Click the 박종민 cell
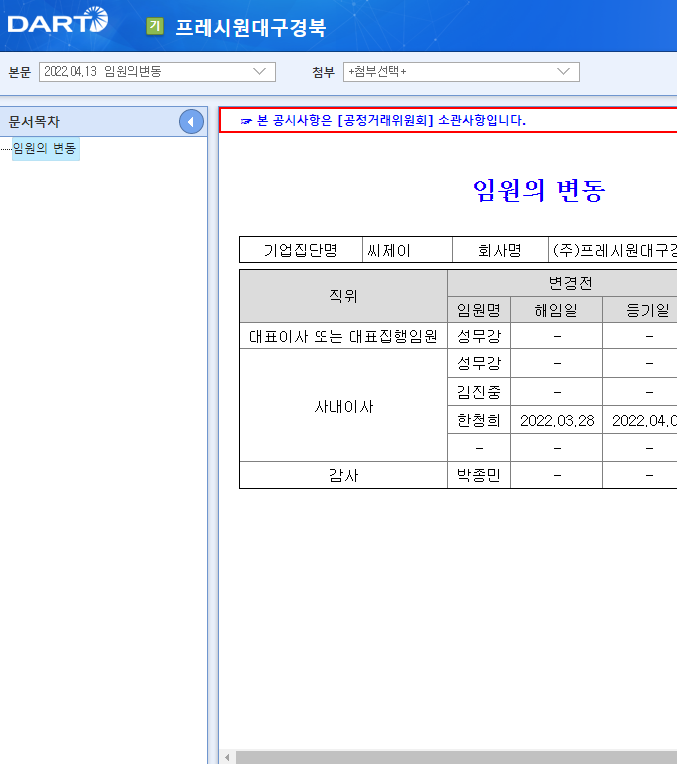 click(479, 475)
